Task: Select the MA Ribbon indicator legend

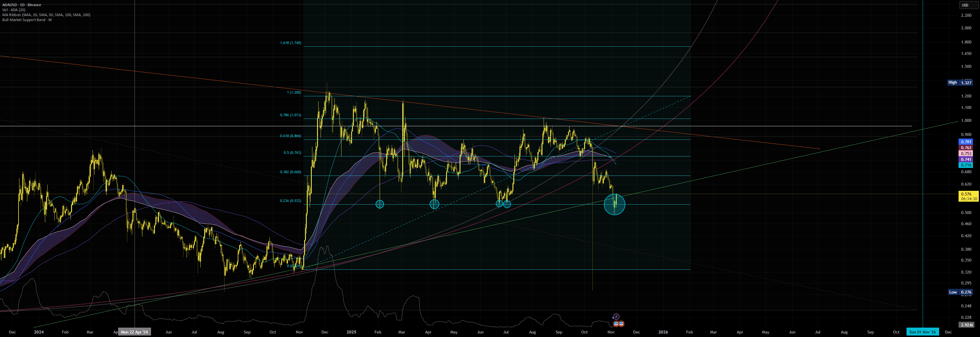Action: (x=46, y=15)
